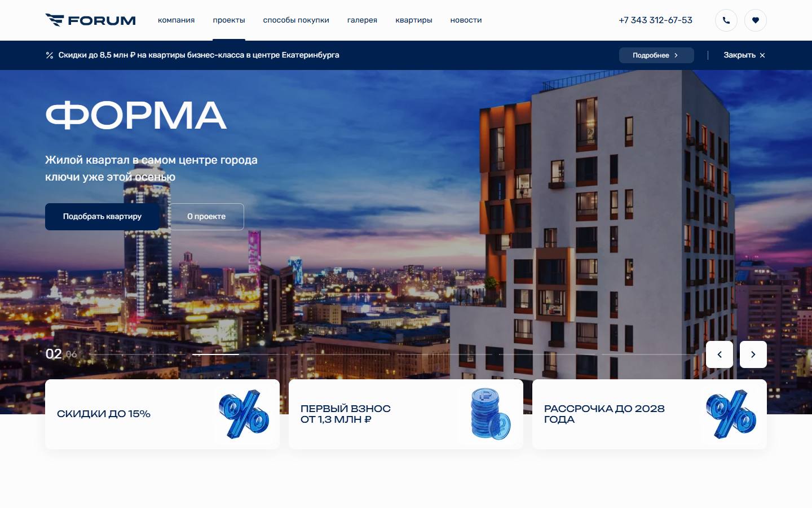The width and height of the screenshot is (812, 508).
Task: Click the ruble coins icon on the «Первый взнос» card
Action: tap(490, 414)
